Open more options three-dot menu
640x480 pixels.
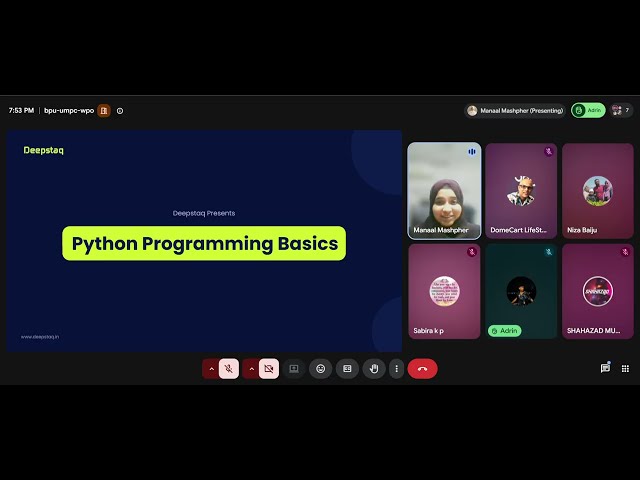(396, 369)
